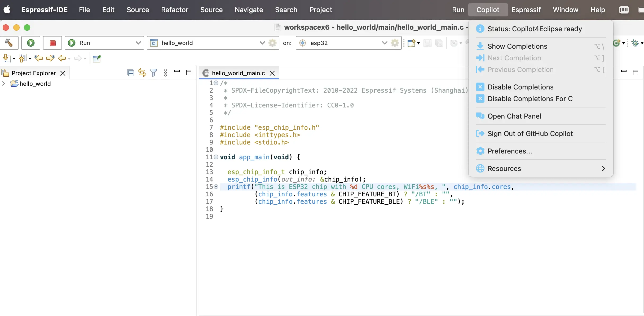Open the Espressif menu in menu bar

[526, 10]
